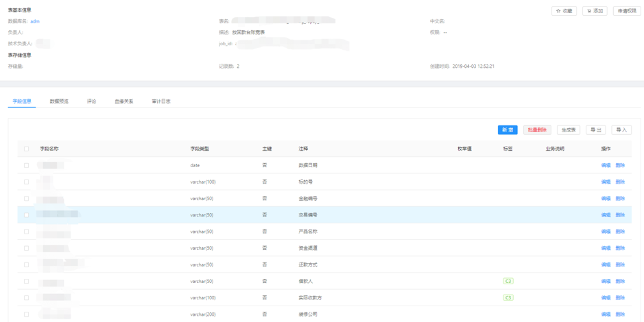Click 编辑 for the 标的号 row
This screenshot has width=644, height=322.
pyautogui.click(x=606, y=182)
